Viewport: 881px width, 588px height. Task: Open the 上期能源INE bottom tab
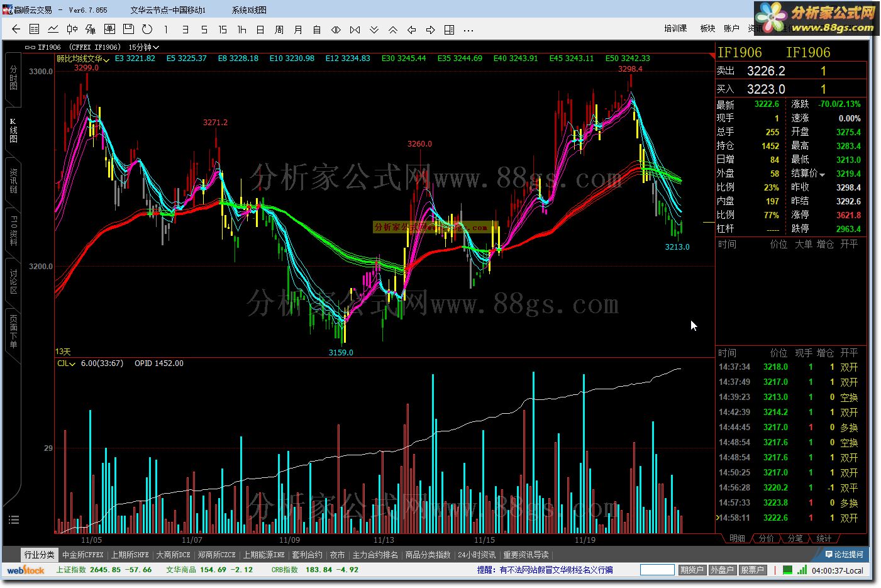pyautogui.click(x=264, y=555)
